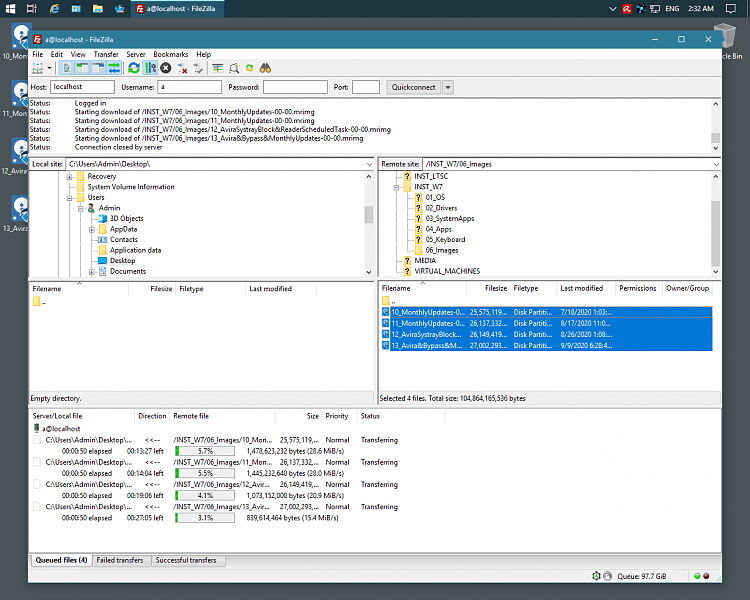Viewport: 750px width, 600px height.
Task: Click the 5.7% transfer progress bar
Action: [205, 451]
